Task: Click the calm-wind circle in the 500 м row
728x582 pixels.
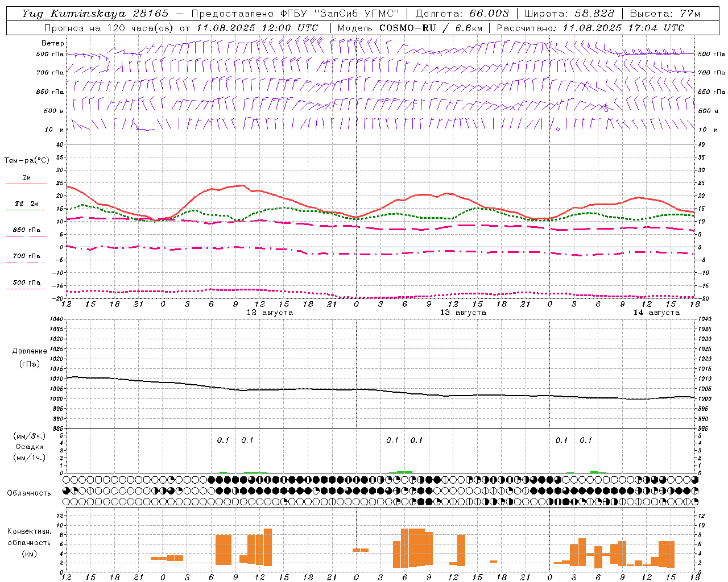Action: (x=606, y=110)
